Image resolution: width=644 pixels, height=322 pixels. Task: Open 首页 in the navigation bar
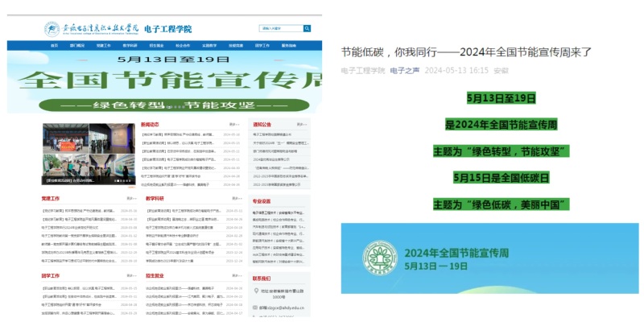click(x=54, y=46)
